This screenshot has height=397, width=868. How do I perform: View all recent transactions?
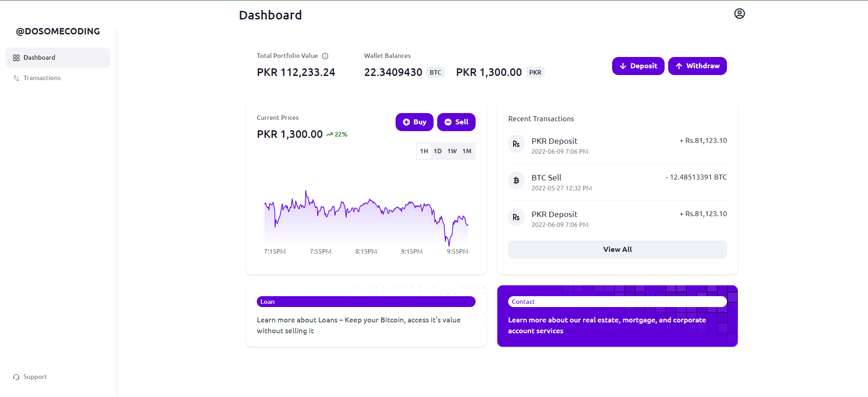[x=617, y=250]
